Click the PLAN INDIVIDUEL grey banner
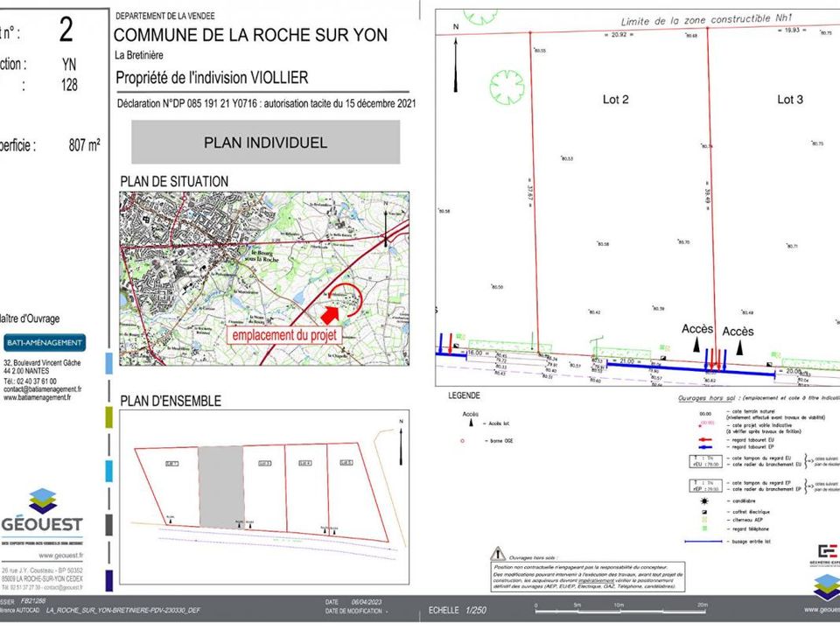This screenshot has width=840, height=630. (x=266, y=142)
